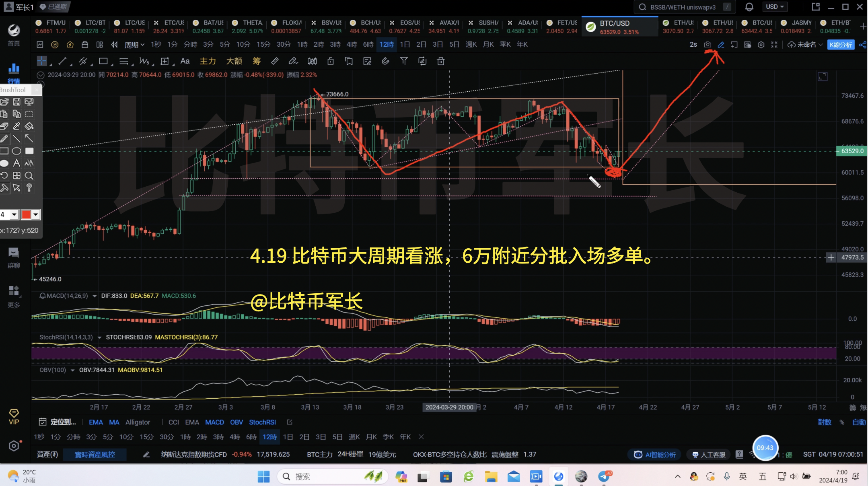This screenshot has height=486, width=868.
Task: Select the ruler measure tool on chart toolbar
Action: click(276, 61)
